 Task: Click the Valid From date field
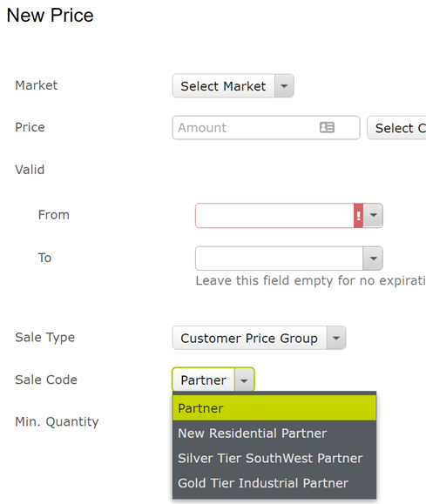pos(274,215)
